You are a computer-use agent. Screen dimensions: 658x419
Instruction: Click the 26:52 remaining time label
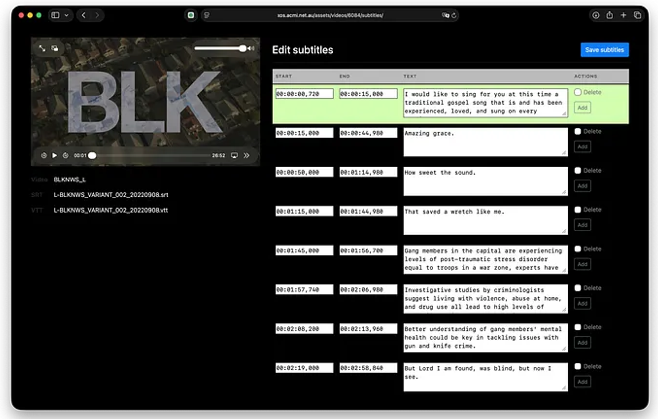[x=218, y=155]
